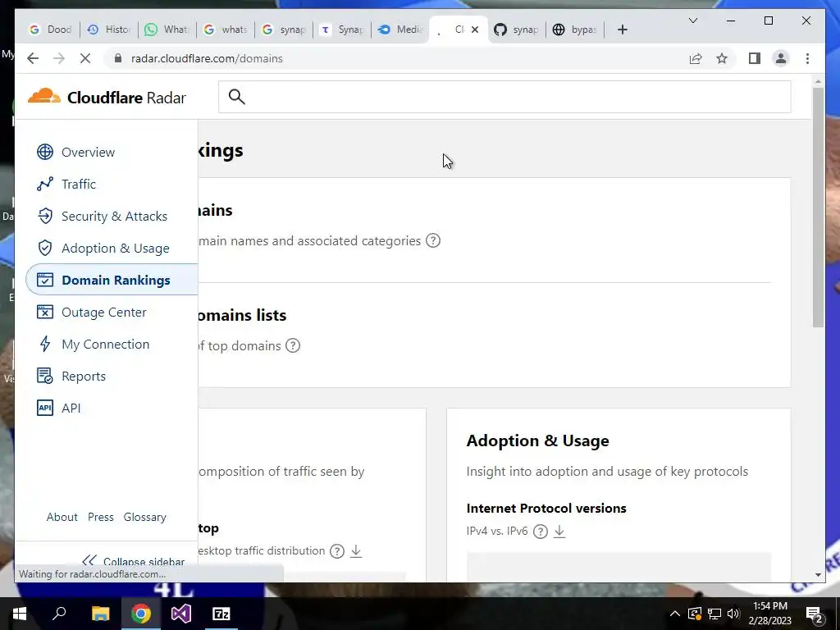
Task: Click the magnifier icon in search box
Action: pos(236,97)
